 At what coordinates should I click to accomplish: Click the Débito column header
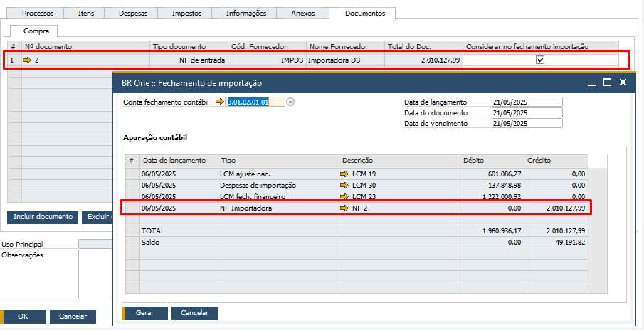tap(492, 161)
